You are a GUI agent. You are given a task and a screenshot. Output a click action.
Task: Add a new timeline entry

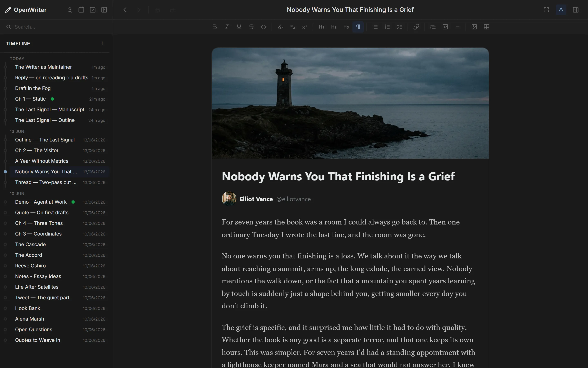[102, 43]
